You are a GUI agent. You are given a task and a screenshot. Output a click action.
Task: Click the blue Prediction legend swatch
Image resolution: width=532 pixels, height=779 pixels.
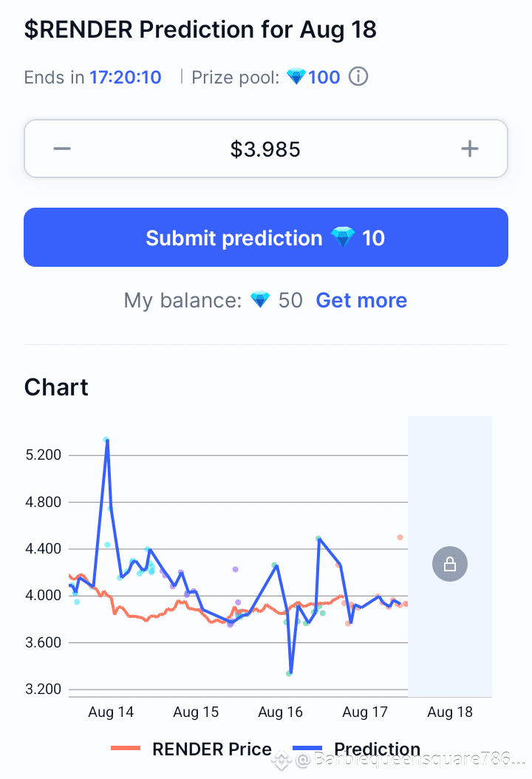307,748
